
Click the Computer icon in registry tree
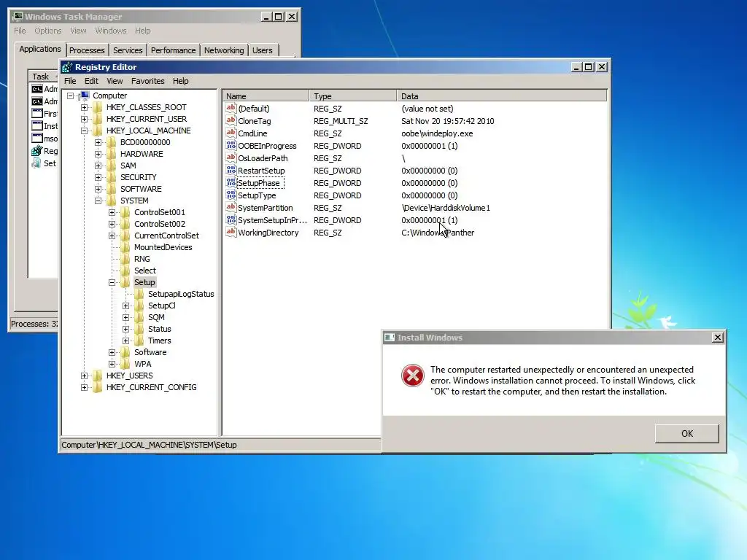(85, 96)
